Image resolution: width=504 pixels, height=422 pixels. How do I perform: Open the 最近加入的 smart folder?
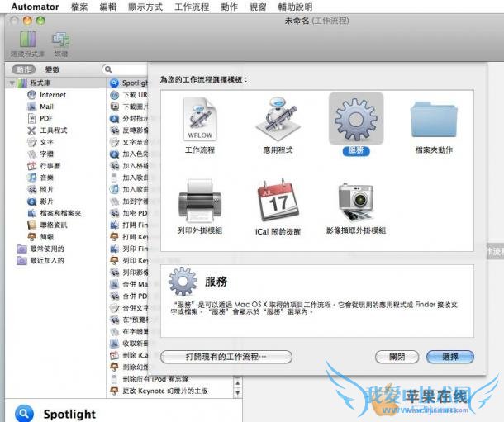46,261
